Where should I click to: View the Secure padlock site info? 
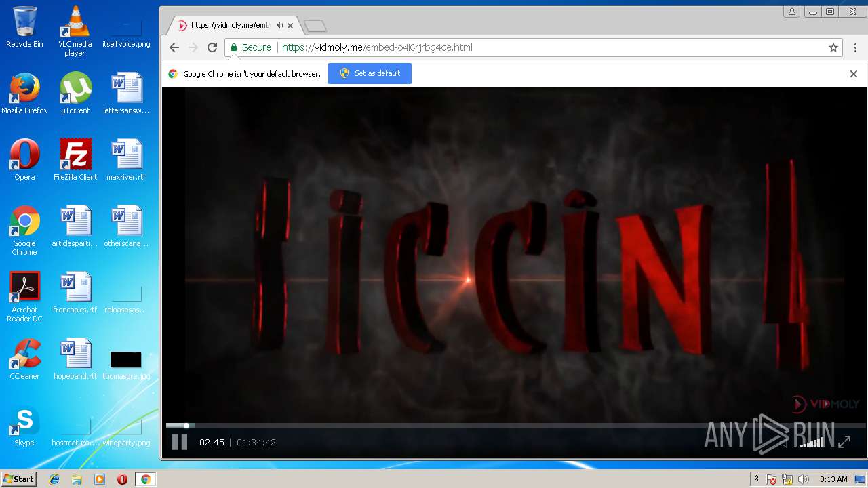pyautogui.click(x=250, y=47)
